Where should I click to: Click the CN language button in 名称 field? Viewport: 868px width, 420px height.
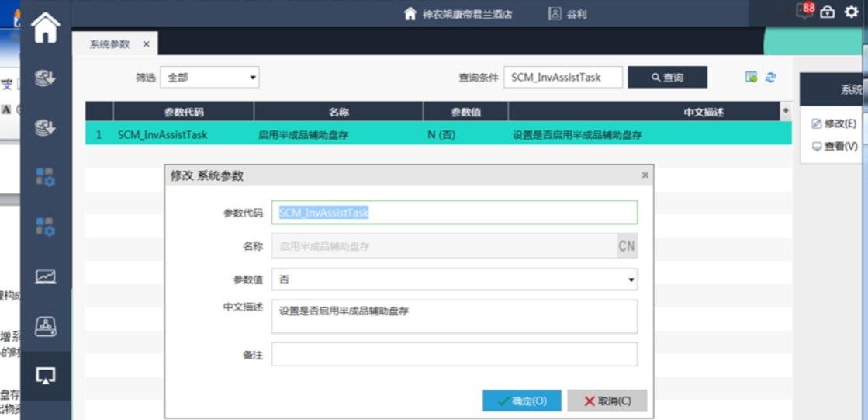(x=627, y=247)
